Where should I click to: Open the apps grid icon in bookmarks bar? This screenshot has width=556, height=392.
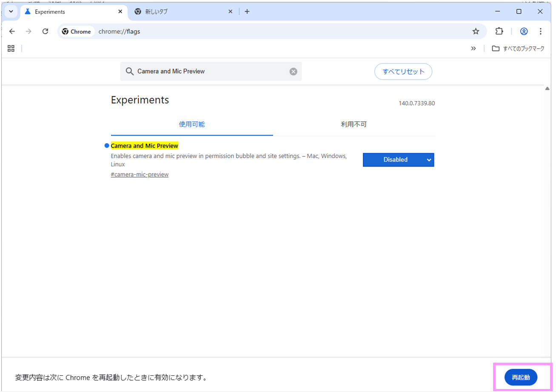click(x=11, y=48)
